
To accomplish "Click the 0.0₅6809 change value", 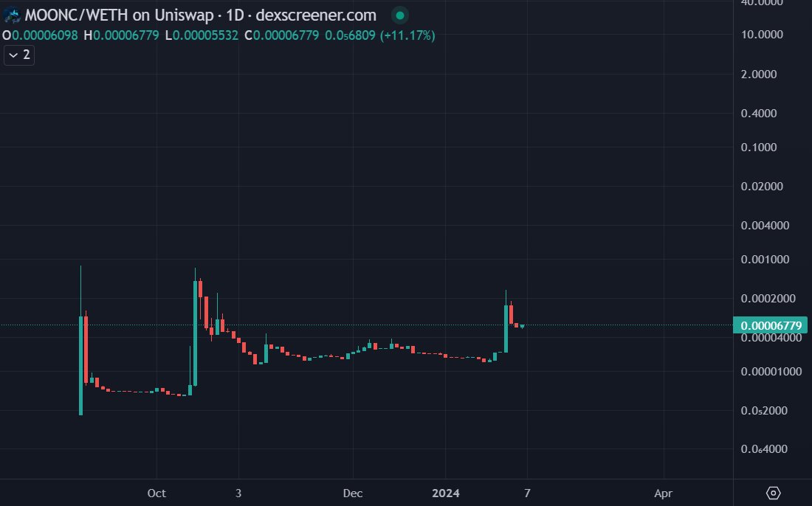I will point(350,35).
